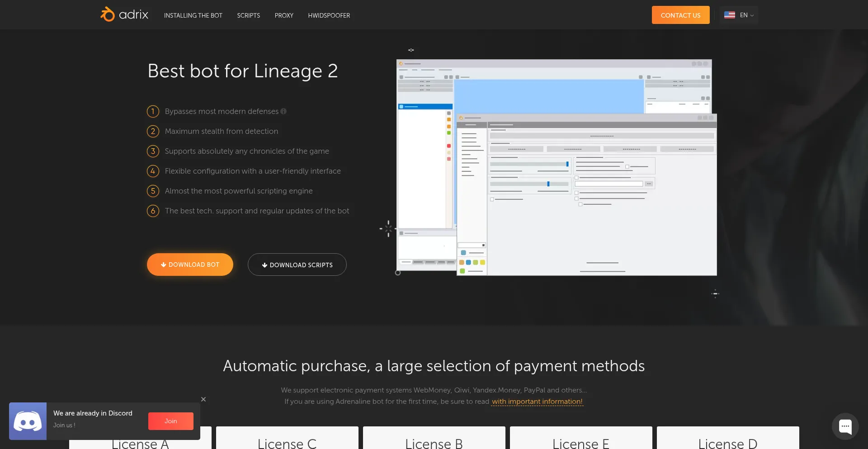Click 'Almost the most powerful scripting engine'

pos(239,191)
